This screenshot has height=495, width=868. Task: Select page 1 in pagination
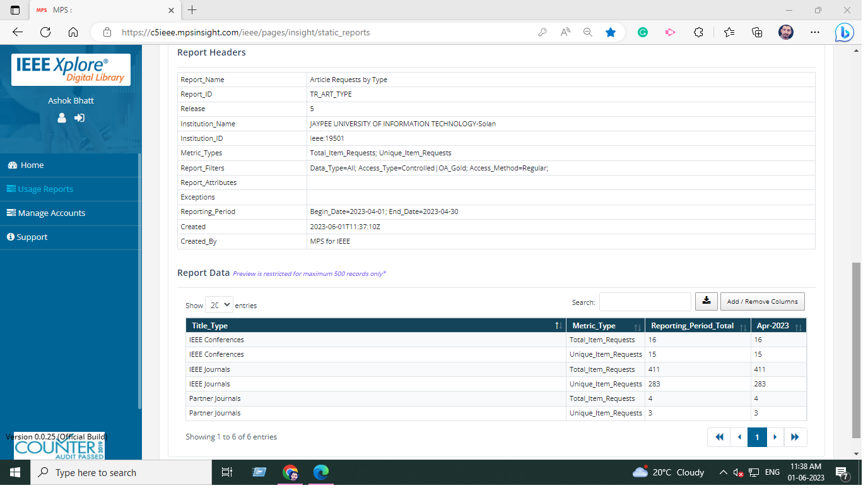pyautogui.click(x=757, y=437)
